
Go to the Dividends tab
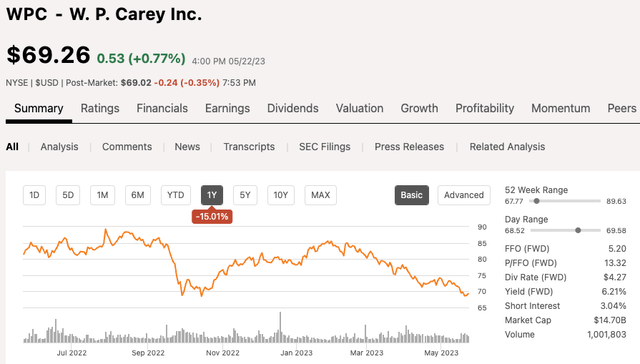point(293,108)
